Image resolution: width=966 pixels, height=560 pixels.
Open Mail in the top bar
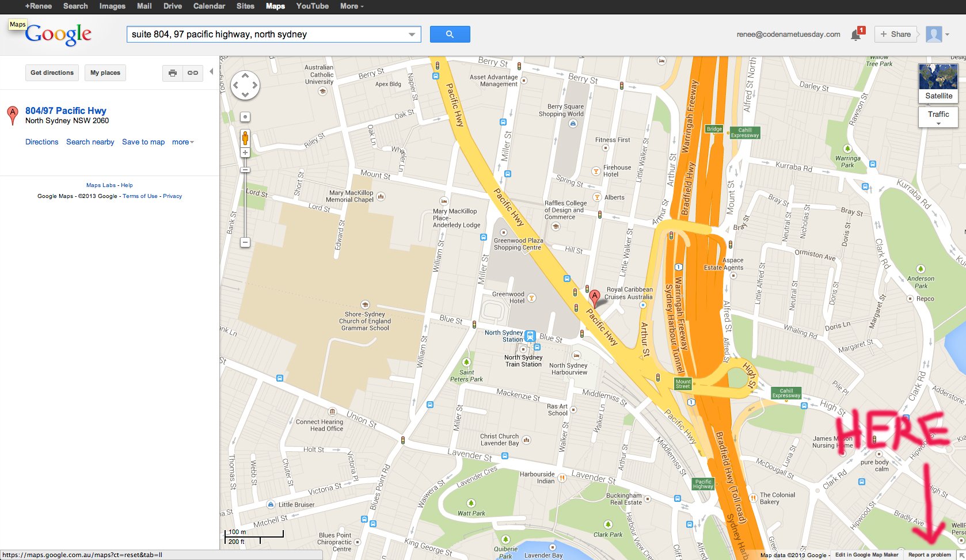point(144,6)
